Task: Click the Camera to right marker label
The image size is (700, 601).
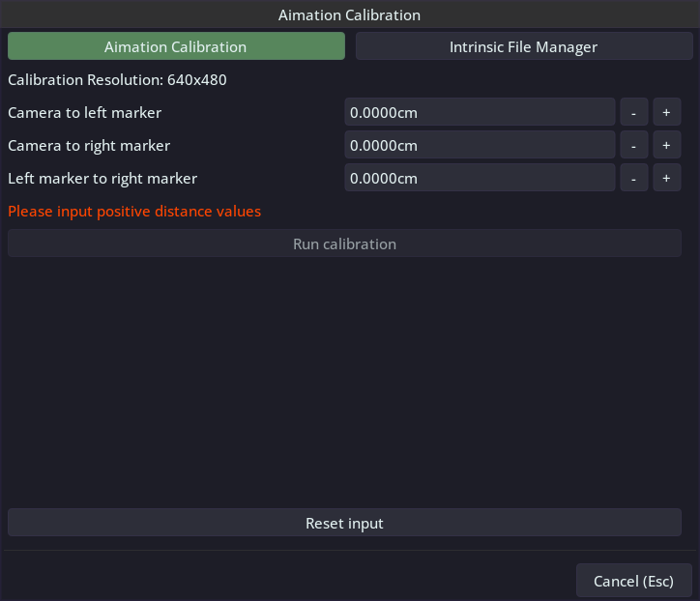Action: (x=89, y=146)
